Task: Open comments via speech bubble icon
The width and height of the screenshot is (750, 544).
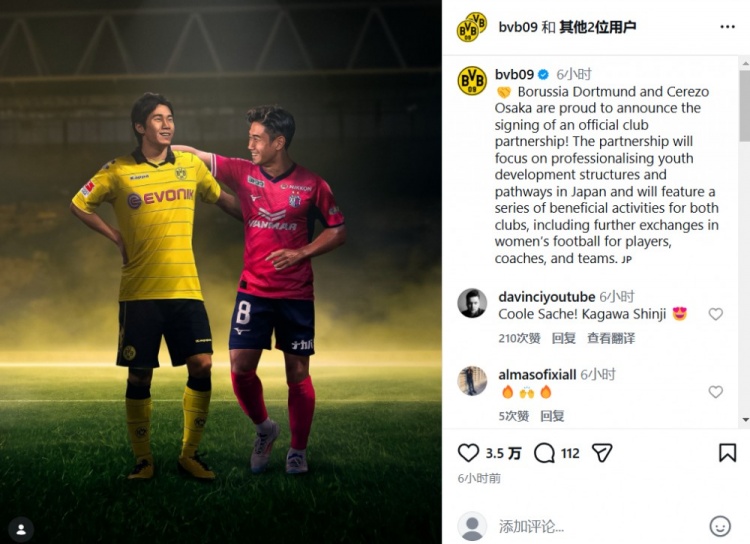Action: (544, 453)
